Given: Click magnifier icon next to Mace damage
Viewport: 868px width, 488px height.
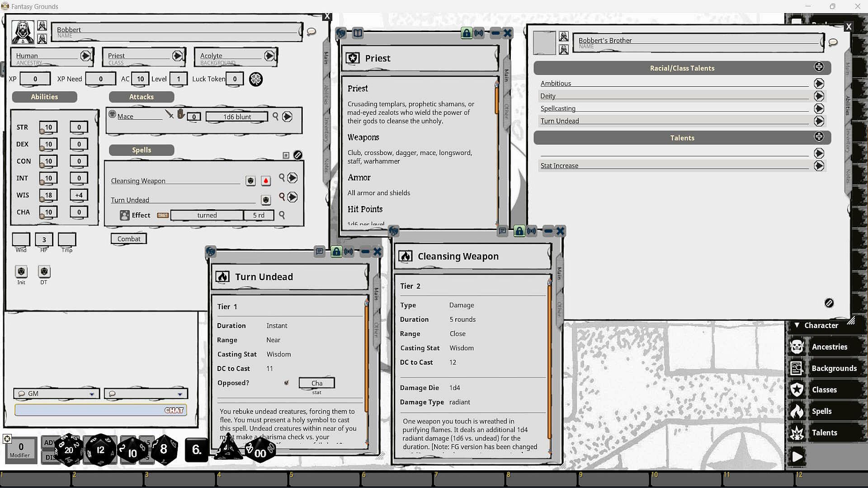Looking at the screenshot, I should [x=275, y=117].
